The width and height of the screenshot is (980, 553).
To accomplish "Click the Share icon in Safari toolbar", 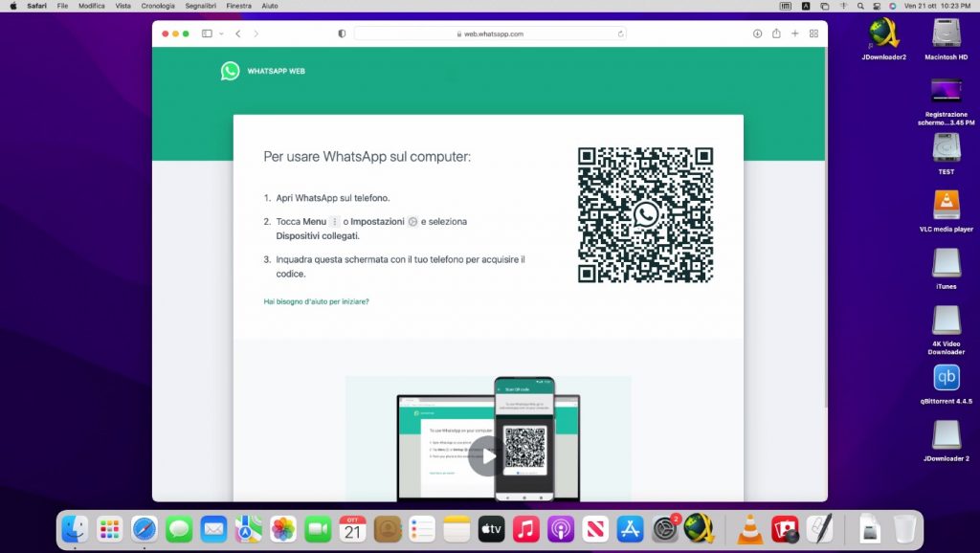I will 776,33.
